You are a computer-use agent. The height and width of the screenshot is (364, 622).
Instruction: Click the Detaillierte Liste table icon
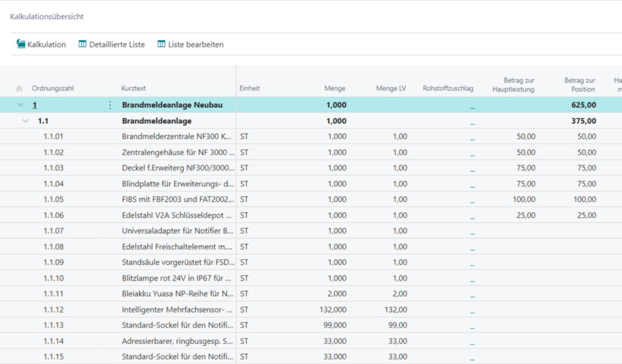(x=82, y=44)
